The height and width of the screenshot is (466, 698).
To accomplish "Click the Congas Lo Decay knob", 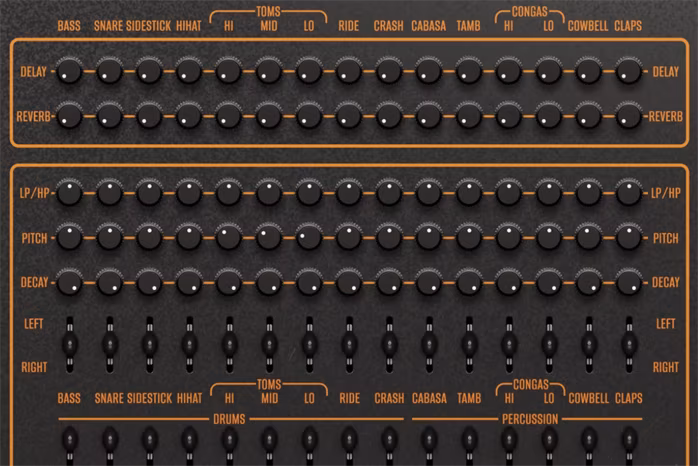I will pos(548,282).
